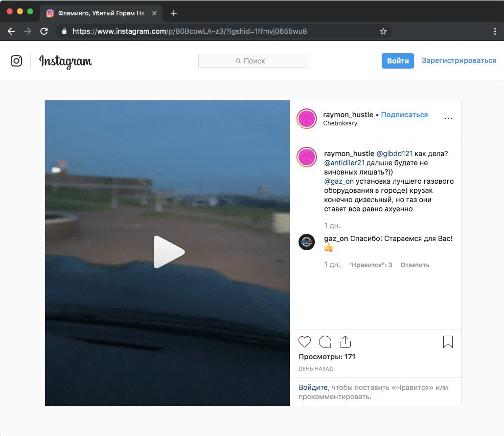Click the 1 дн. timestamp under caption

tap(332, 226)
